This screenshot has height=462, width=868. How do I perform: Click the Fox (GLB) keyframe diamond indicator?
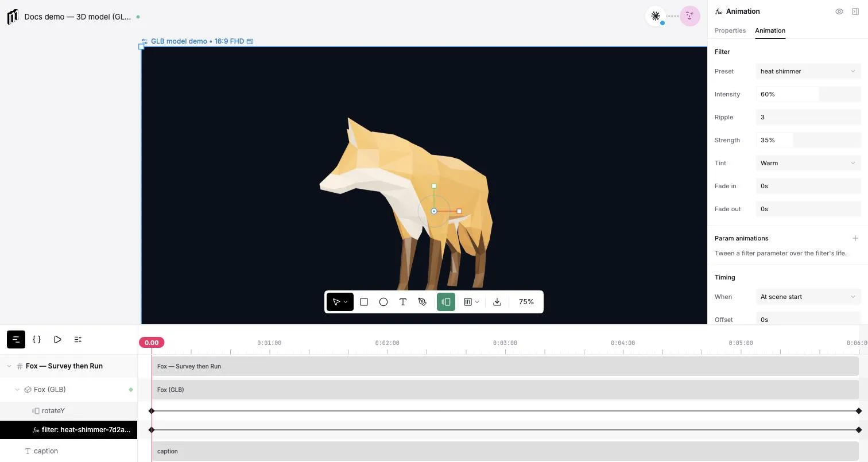click(x=131, y=390)
